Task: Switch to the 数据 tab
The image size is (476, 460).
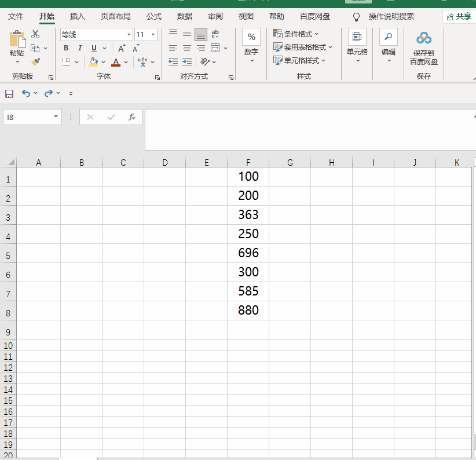Action: point(185,16)
